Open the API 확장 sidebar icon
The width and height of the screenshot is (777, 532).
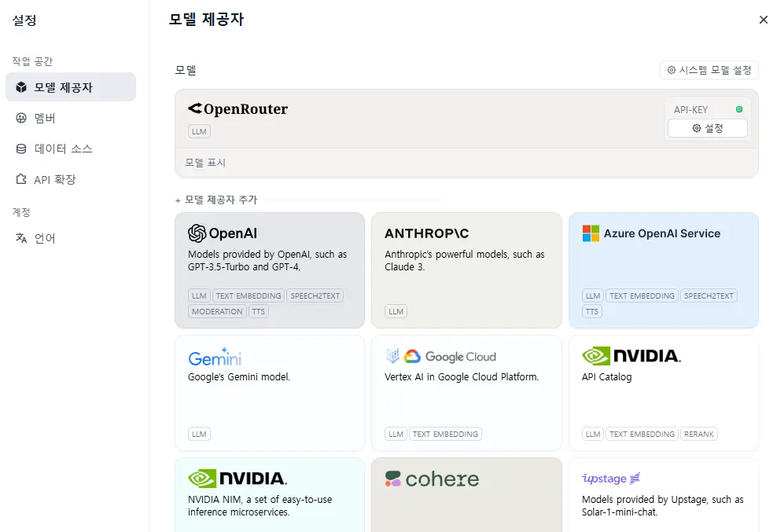[x=20, y=179]
